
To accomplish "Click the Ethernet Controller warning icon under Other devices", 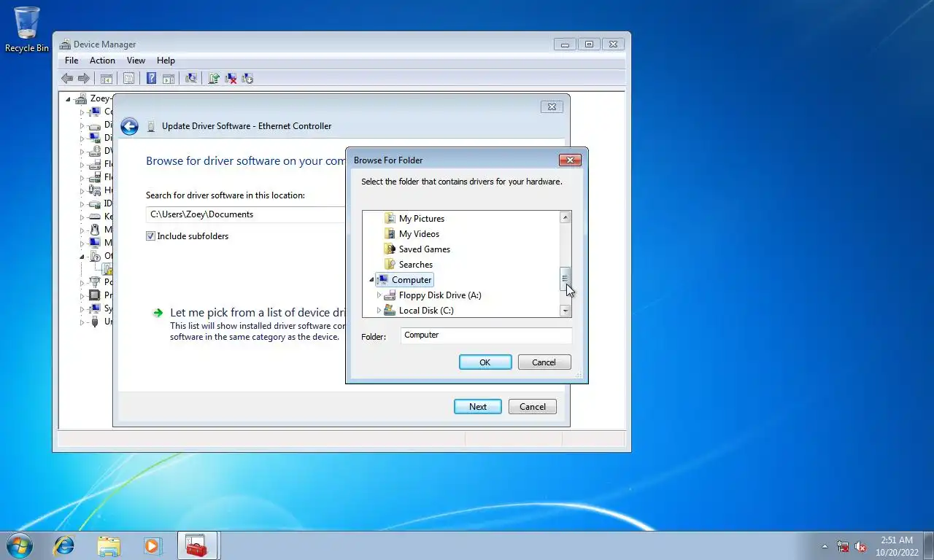I will pyautogui.click(x=107, y=269).
